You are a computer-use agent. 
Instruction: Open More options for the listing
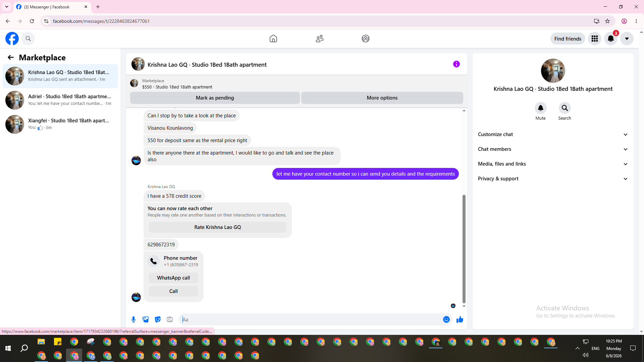point(382,98)
